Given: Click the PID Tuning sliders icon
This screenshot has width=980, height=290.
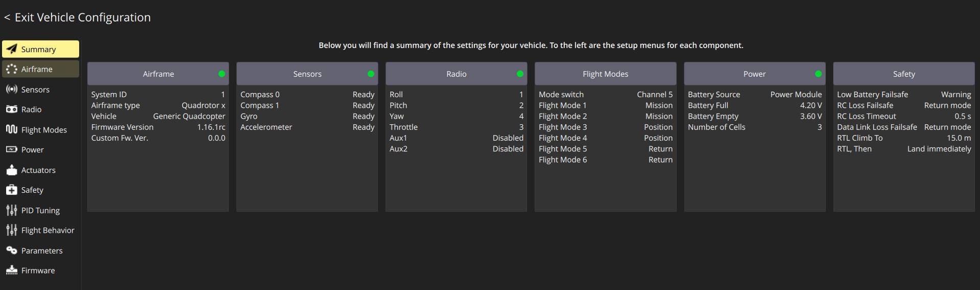Looking at the screenshot, I should (x=11, y=210).
